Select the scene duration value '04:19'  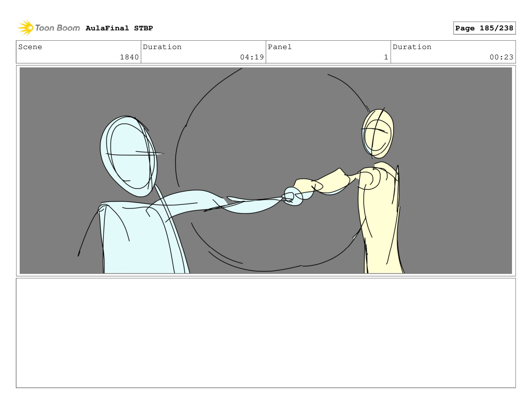[x=252, y=57]
